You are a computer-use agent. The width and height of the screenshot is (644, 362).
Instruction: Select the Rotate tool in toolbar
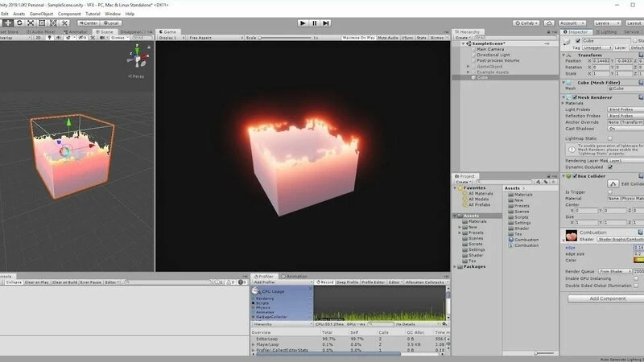[19, 23]
